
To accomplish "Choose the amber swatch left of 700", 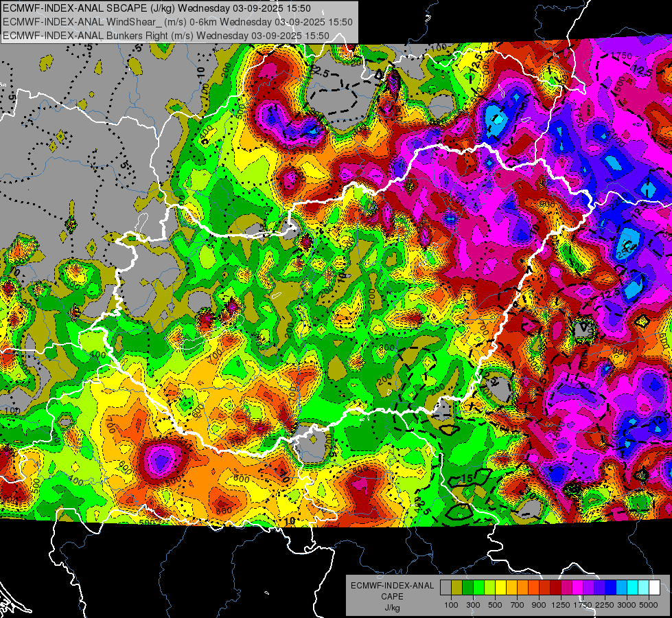I will pyautogui.click(x=511, y=588).
